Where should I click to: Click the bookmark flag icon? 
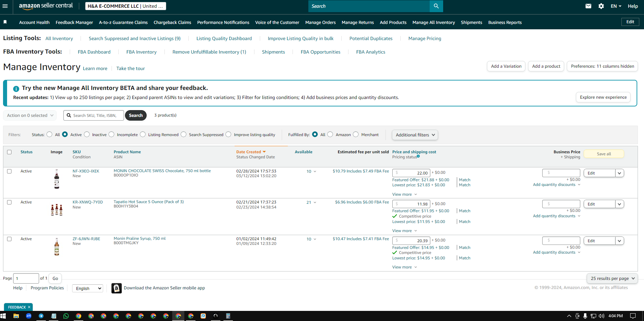click(5, 22)
